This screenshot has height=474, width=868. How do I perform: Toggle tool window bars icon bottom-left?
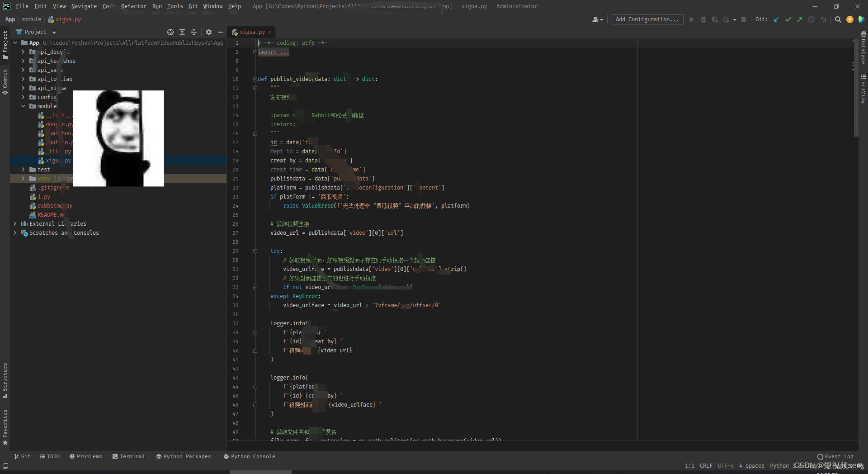coord(5,465)
